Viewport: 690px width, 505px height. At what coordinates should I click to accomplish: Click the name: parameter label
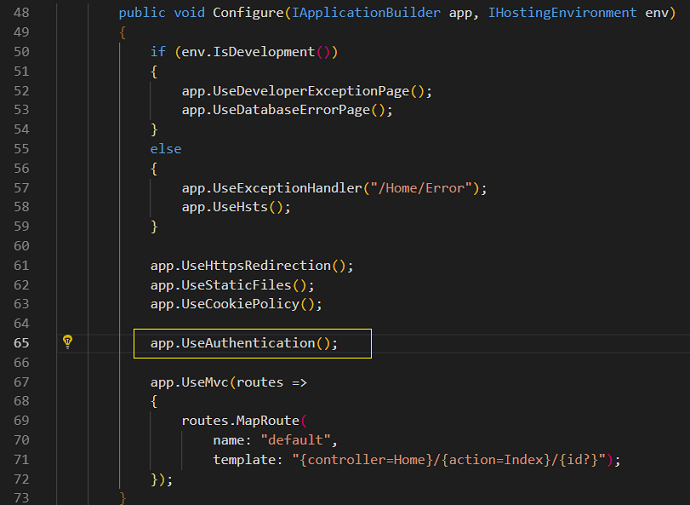[x=232, y=440]
